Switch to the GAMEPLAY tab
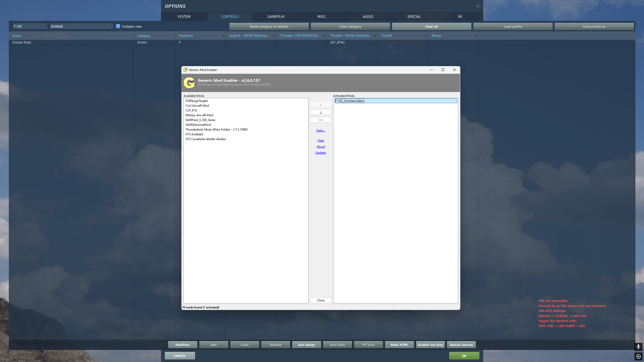Viewport: 644px width, 362px height. (x=276, y=17)
